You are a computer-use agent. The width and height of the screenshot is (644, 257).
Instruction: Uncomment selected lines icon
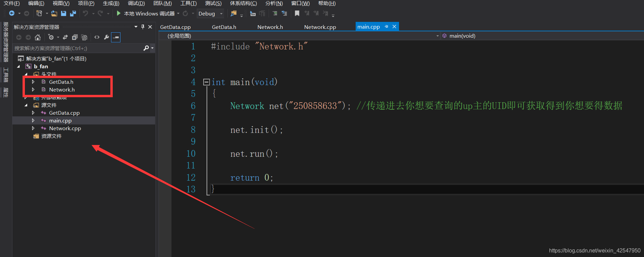click(x=284, y=13)
